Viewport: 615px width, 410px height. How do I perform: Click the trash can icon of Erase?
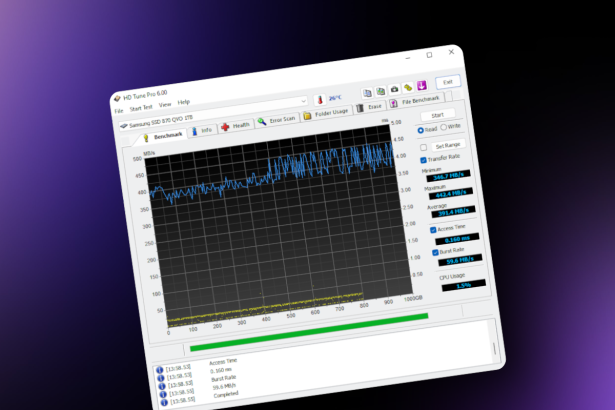(360, 108)
